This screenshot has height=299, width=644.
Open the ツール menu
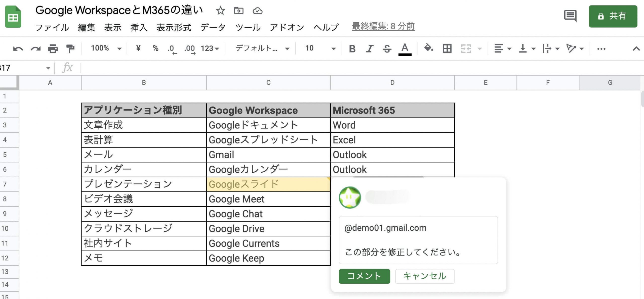[x=248, y=27]
